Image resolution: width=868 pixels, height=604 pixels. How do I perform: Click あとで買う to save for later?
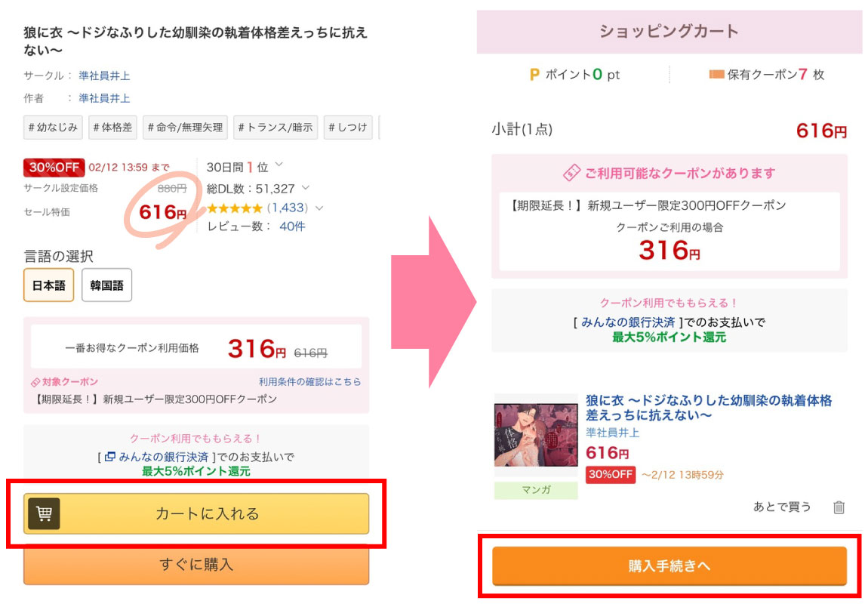coord(782,507)
